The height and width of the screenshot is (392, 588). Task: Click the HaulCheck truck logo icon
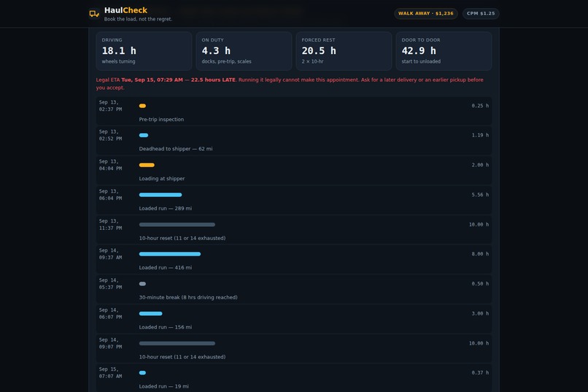pyautogui.click(x=94, y=14)
